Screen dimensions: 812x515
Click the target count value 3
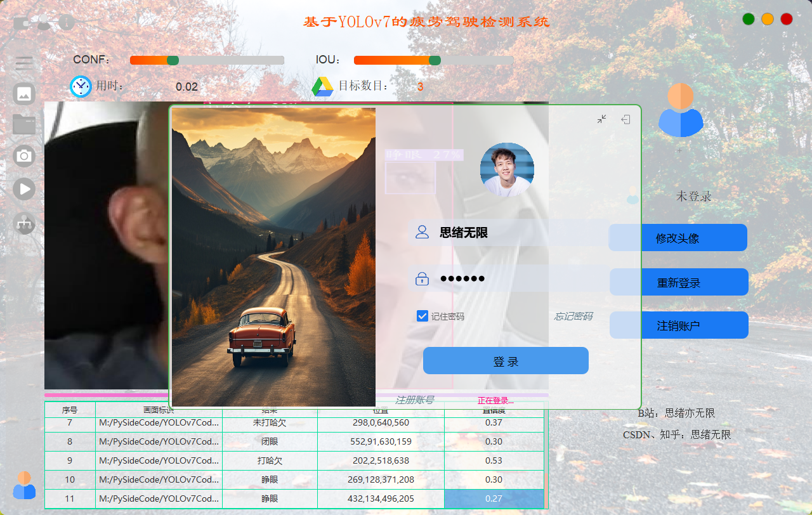tap(420, 87)
